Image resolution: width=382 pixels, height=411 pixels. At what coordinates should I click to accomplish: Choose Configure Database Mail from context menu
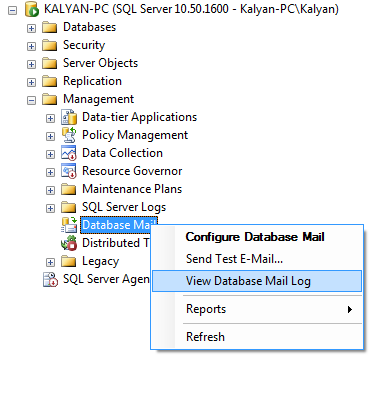[257, 237]
